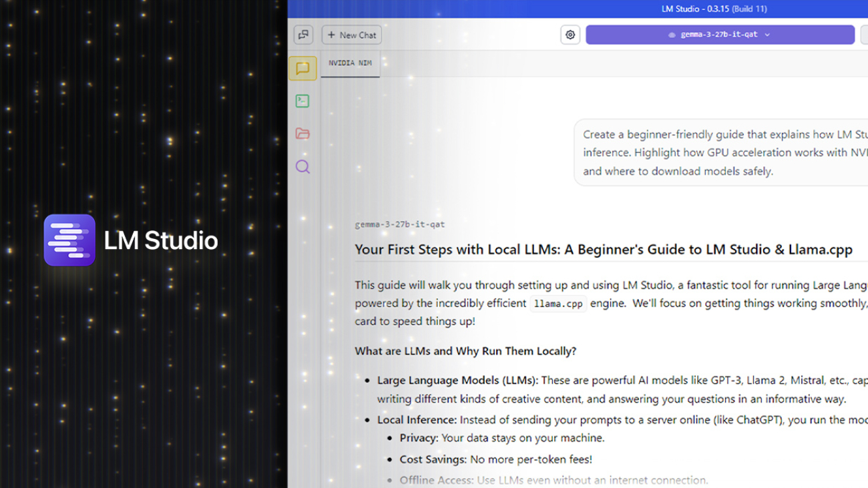Image resolution: width=868 pixels, height=488 pixels.
Task: Click the LM Studio window title text
Action: click(x=714, y=9)
